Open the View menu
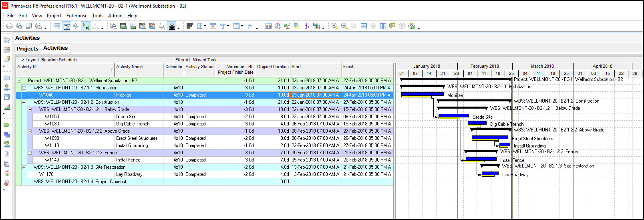644x220 pixels. coord(37,16)
